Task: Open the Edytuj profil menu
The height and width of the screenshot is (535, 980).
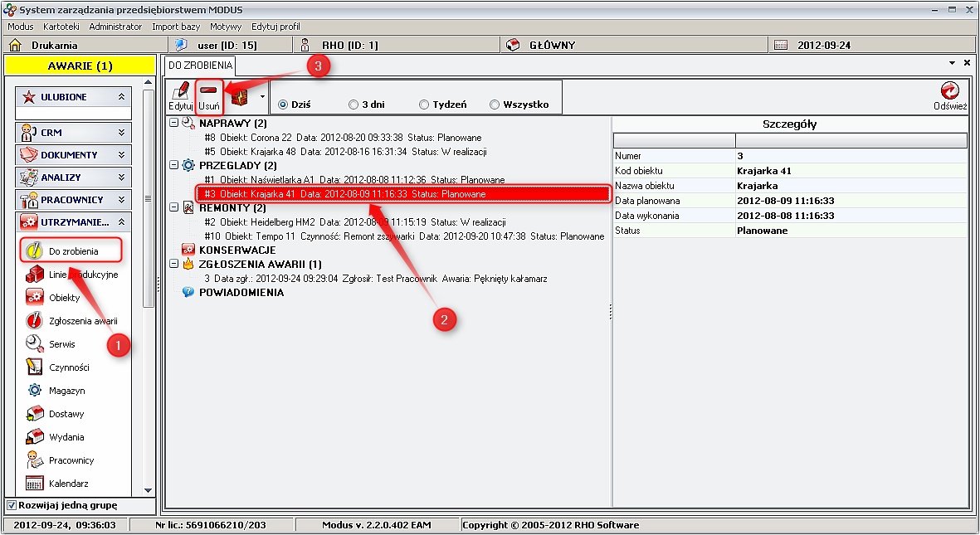Action: pos(275,27)
